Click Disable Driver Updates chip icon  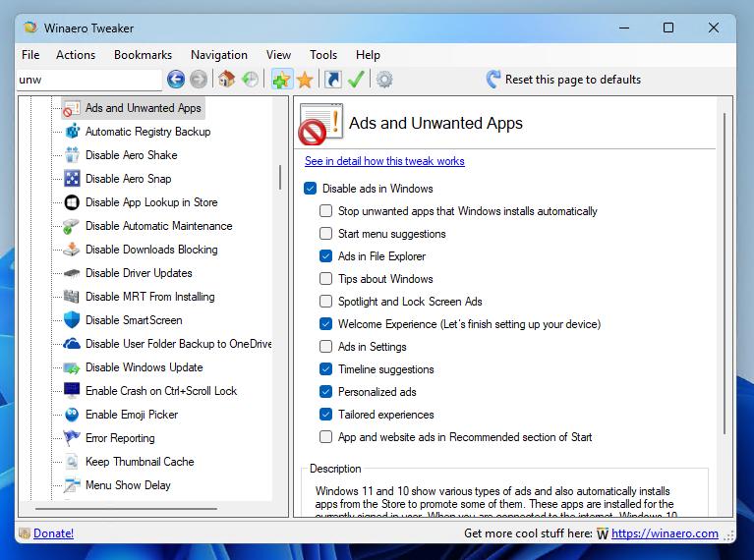(x=72, y=272)
